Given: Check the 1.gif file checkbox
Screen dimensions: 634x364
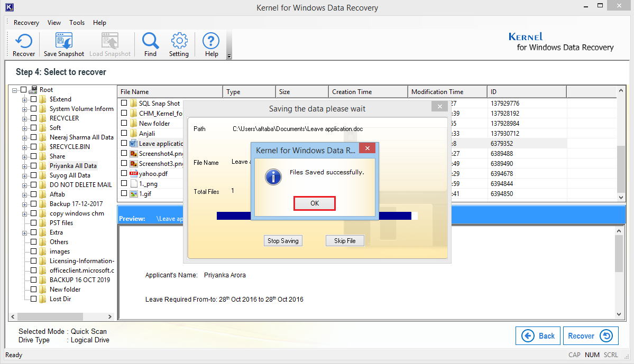Looking at the screenshot, I should (124, 193).
